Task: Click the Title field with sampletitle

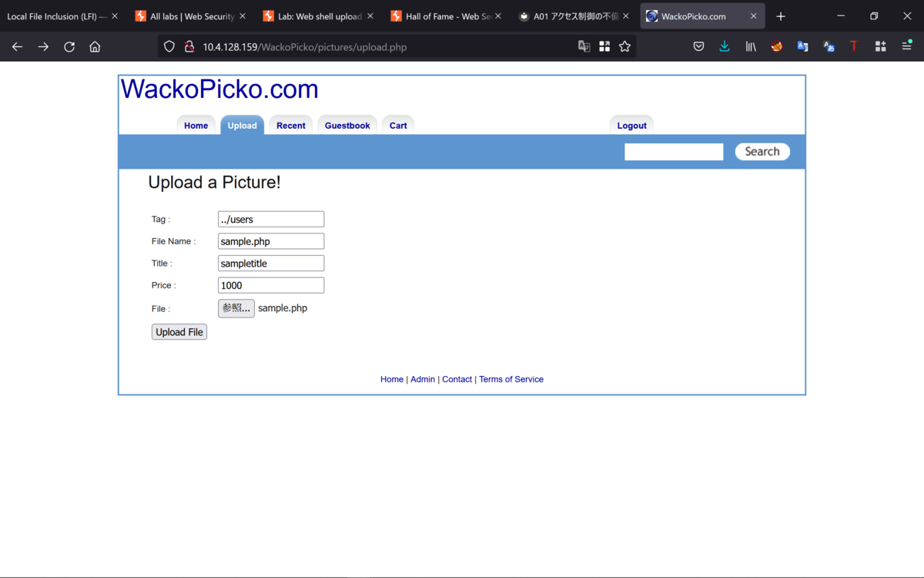Action: pyautogui.click(x=271, y=264)
